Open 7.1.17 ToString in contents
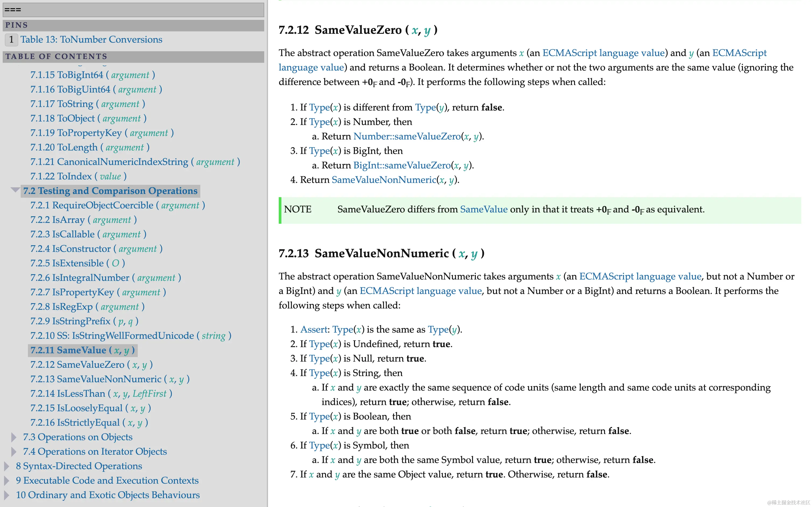 (87, 104)
